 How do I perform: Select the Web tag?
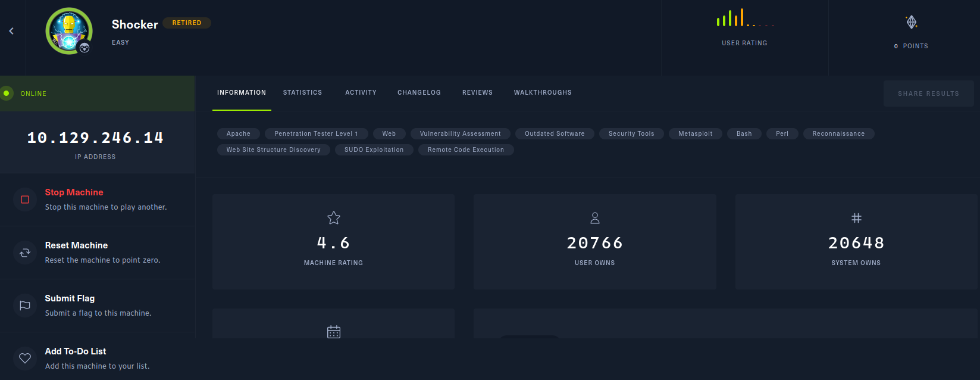point(389,134)
